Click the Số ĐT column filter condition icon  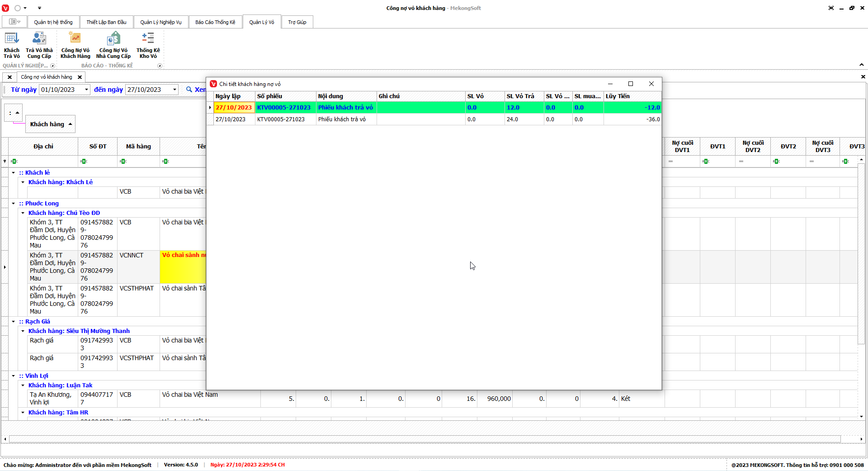pos(84,162)
